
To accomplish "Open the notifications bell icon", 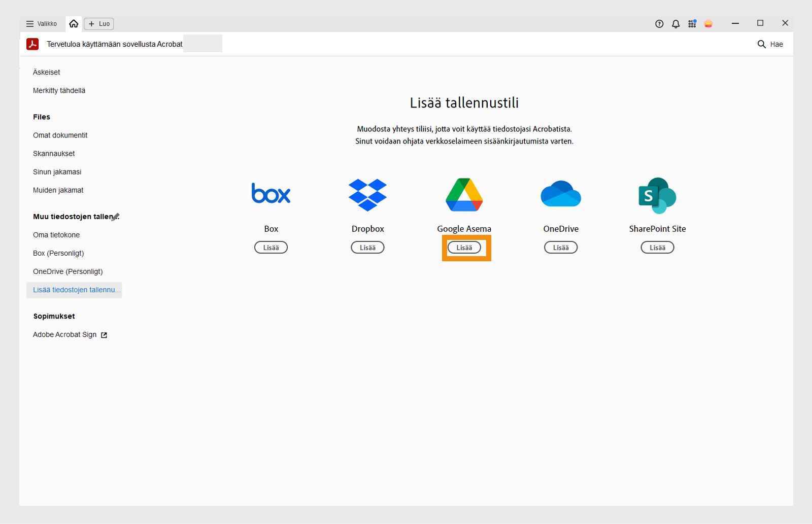I will click(675, 23).
